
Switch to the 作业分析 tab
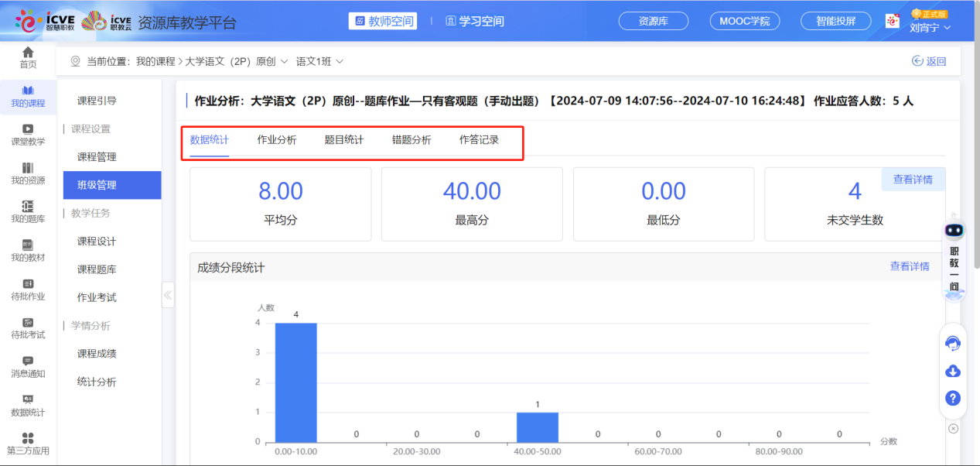click(277, 140)
